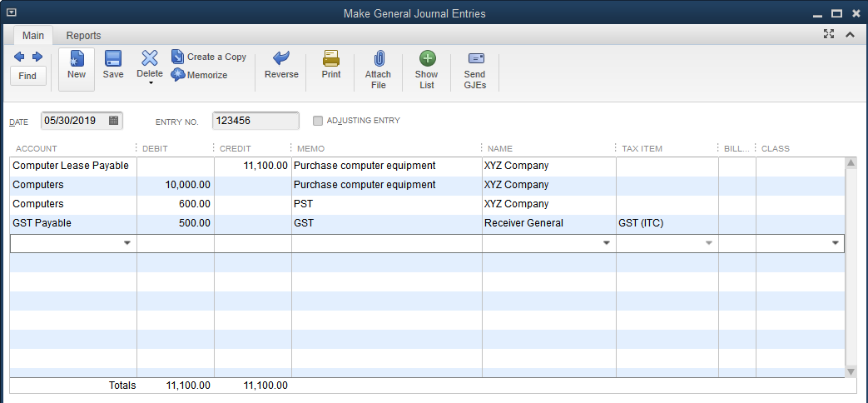
Task: Select the Main tab
Action: (x=33, y=36)
